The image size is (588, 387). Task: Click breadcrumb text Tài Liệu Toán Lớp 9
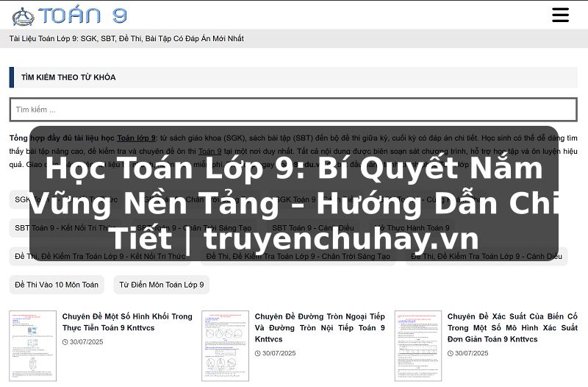click(126, 39)
